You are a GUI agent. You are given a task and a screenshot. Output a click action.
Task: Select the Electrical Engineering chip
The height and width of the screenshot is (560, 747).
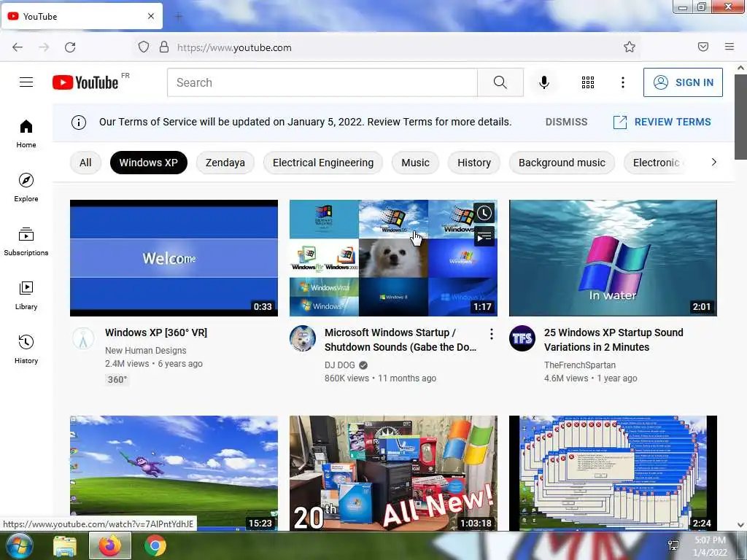323,163
